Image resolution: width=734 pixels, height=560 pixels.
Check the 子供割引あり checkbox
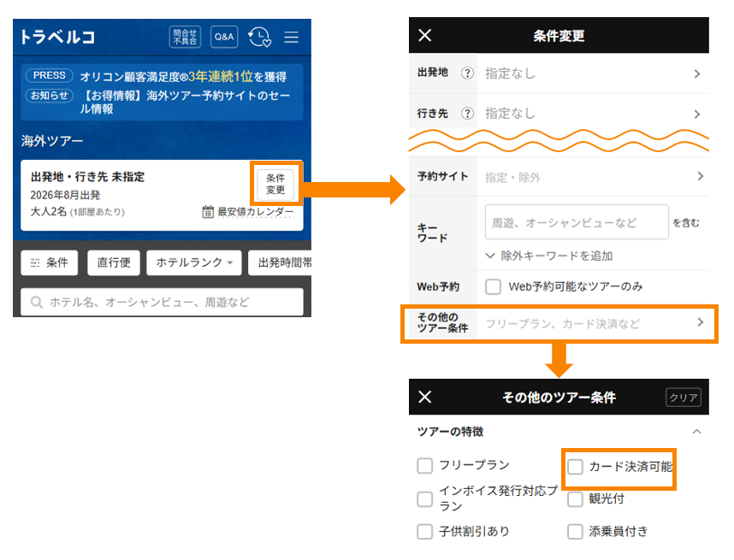tap(424, 532)
